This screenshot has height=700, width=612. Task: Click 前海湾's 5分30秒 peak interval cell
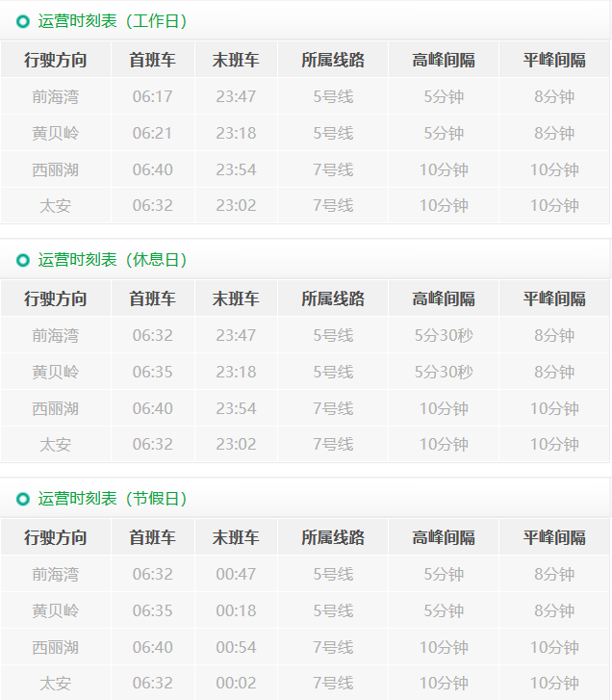pyautogui.click(x=444, y=335)
